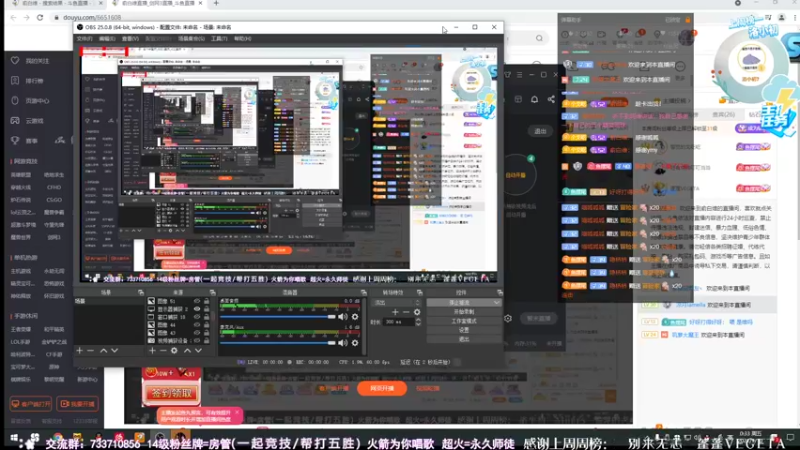
Task: Go back in the browser
Action: point(13,17)
